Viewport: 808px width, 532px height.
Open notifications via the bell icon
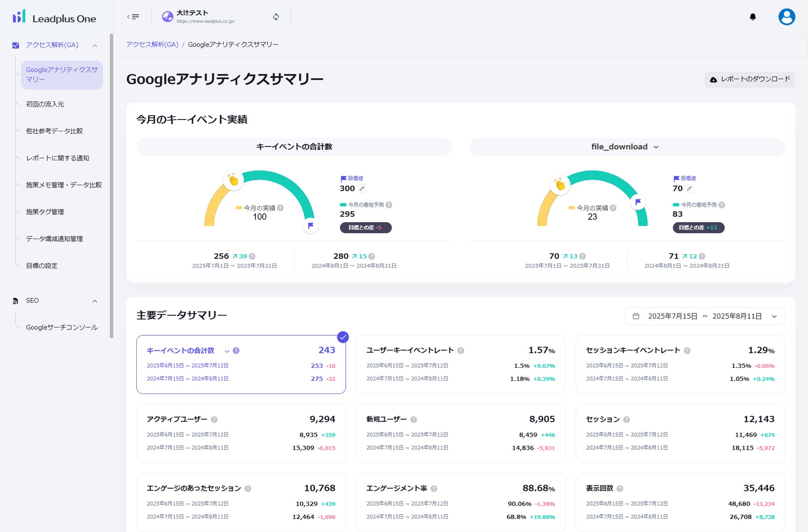click(x=752, y=17)
